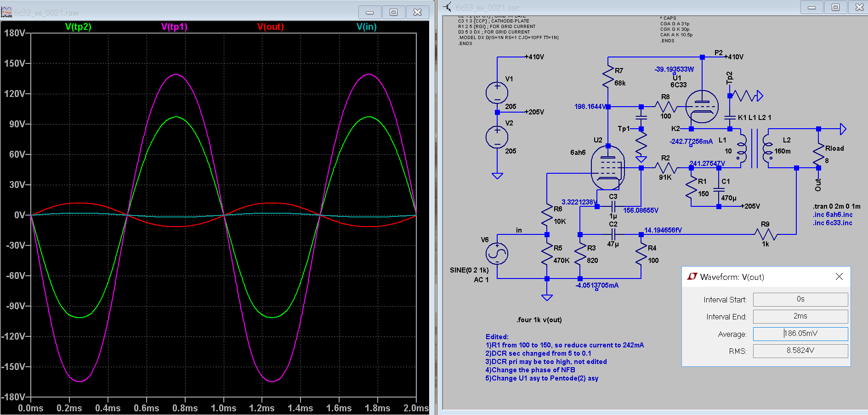Click the Tp1 test point label
Screen dimensions: 868x415
pyautogui.click(x=624, y=129)
